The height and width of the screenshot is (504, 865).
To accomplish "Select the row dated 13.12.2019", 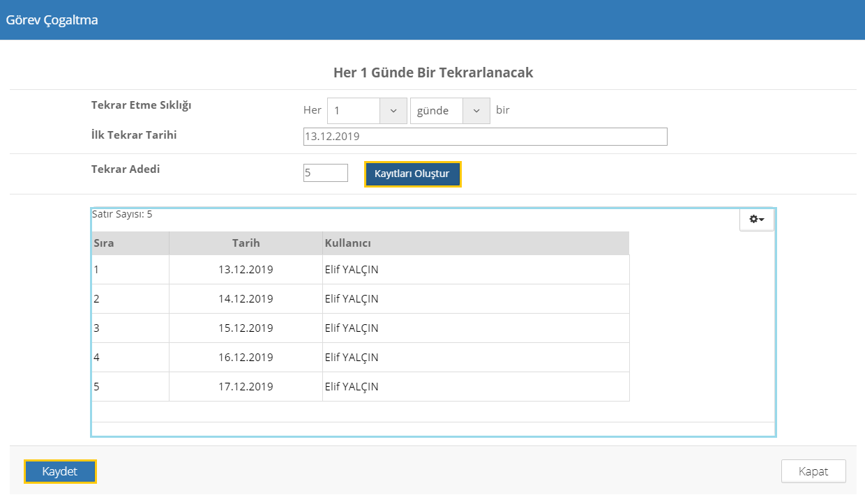I will (246, 270).
